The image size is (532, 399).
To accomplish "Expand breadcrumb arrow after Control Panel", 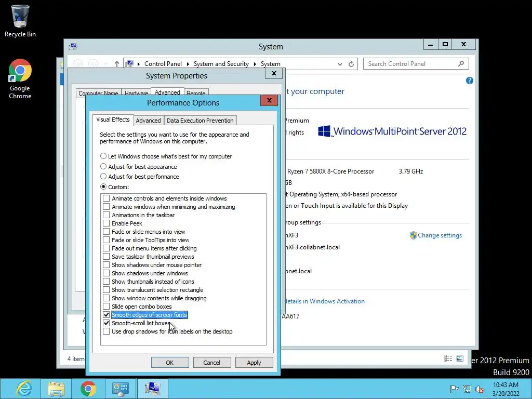I will [188, 64].
